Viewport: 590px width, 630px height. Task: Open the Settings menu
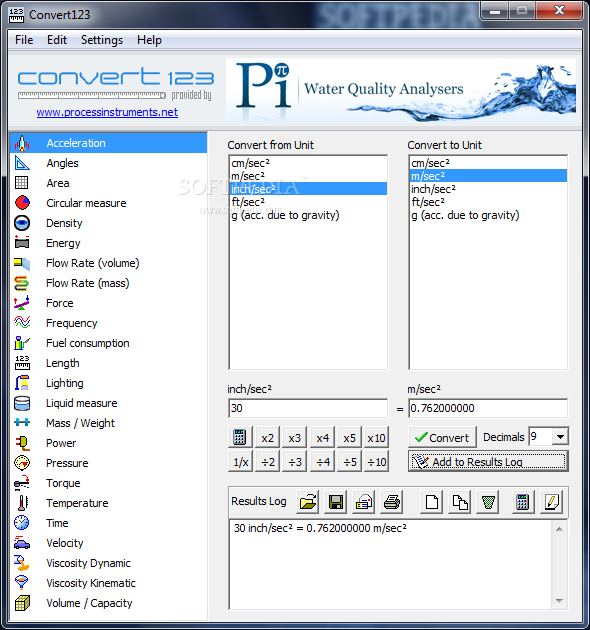[x=102, y=40]
